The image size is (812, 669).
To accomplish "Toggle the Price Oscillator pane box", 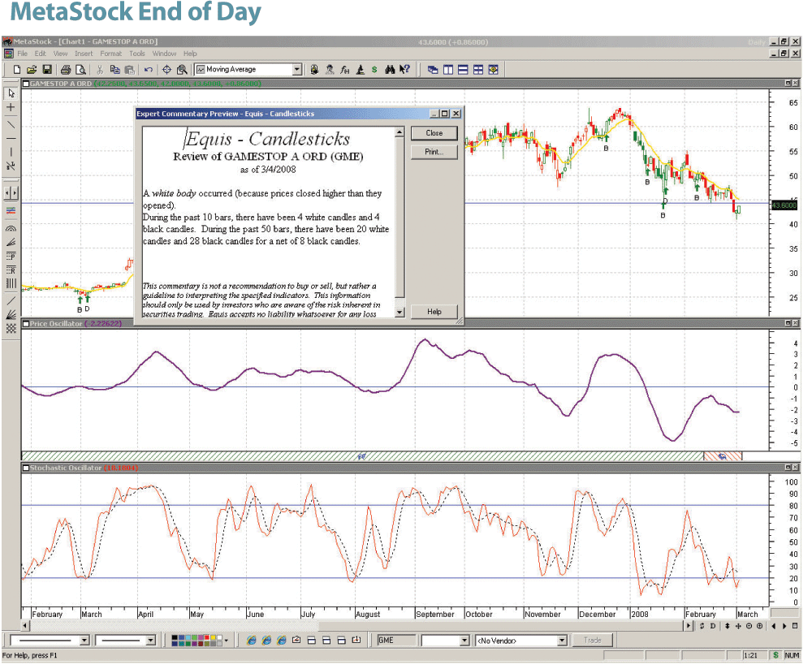I will pos(25,324).
